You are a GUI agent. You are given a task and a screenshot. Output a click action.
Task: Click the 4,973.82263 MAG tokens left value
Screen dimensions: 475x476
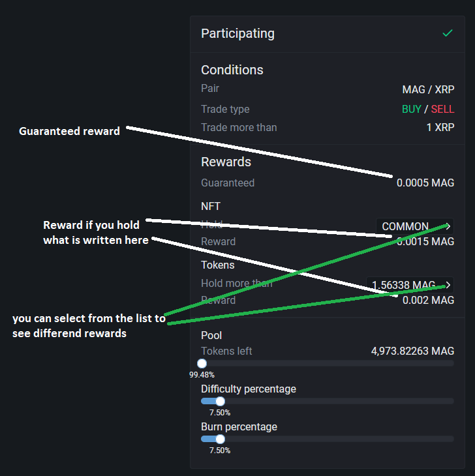pyautogui.click(x=412, y=351)
